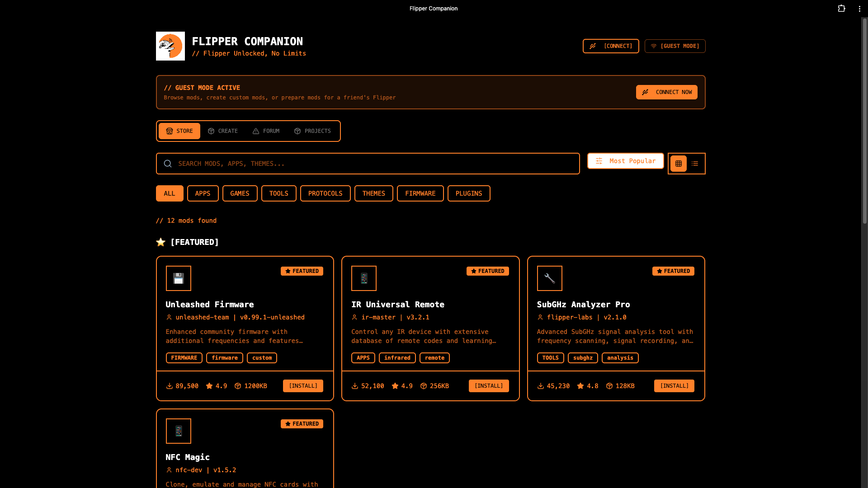The height and width of the screenshot is (488, 868).
Task: Click the [GUEST MODE] button
Action: point(675,46)
